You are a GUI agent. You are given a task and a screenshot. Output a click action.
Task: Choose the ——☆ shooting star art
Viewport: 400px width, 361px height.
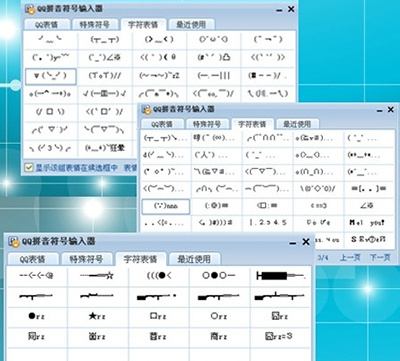[x=97, y=276]
